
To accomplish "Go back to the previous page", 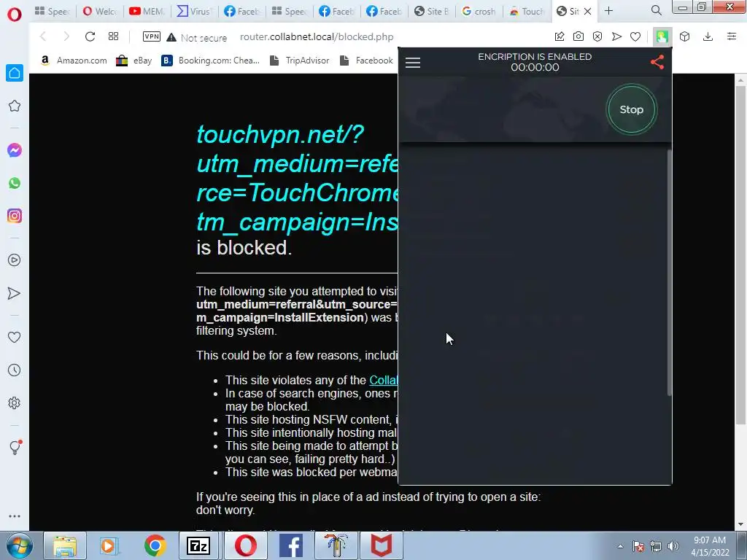I will click(x=43, y=36).
